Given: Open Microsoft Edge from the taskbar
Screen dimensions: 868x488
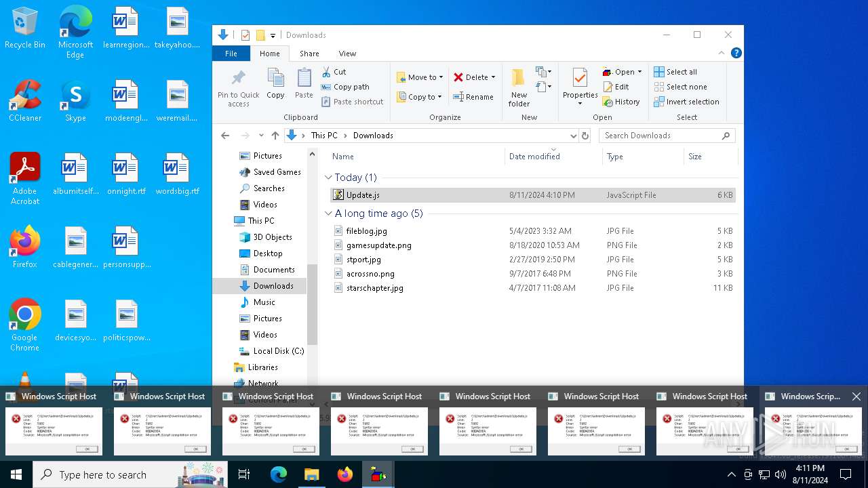Looking at the screenshot, I should (x=279, y=474).
